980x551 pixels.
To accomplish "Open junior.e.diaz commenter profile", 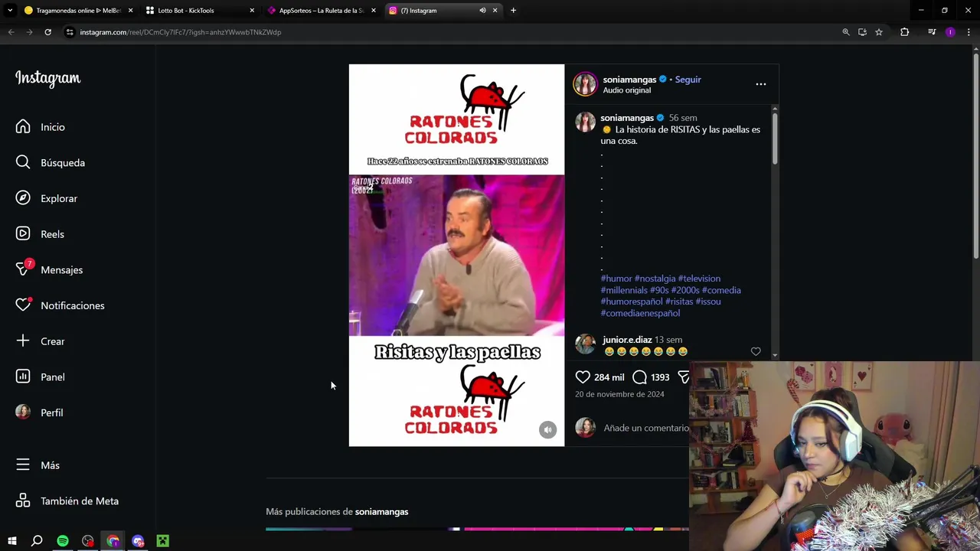I will 627,340.
